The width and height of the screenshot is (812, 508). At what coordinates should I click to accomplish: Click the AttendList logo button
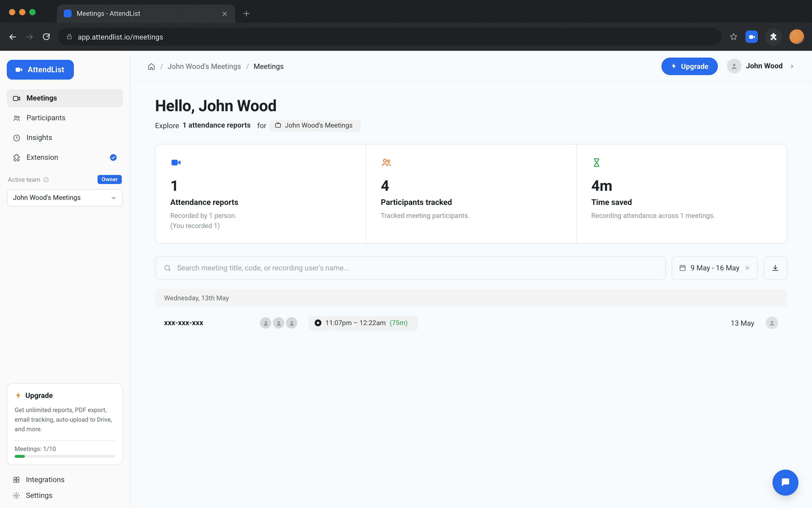40,69
